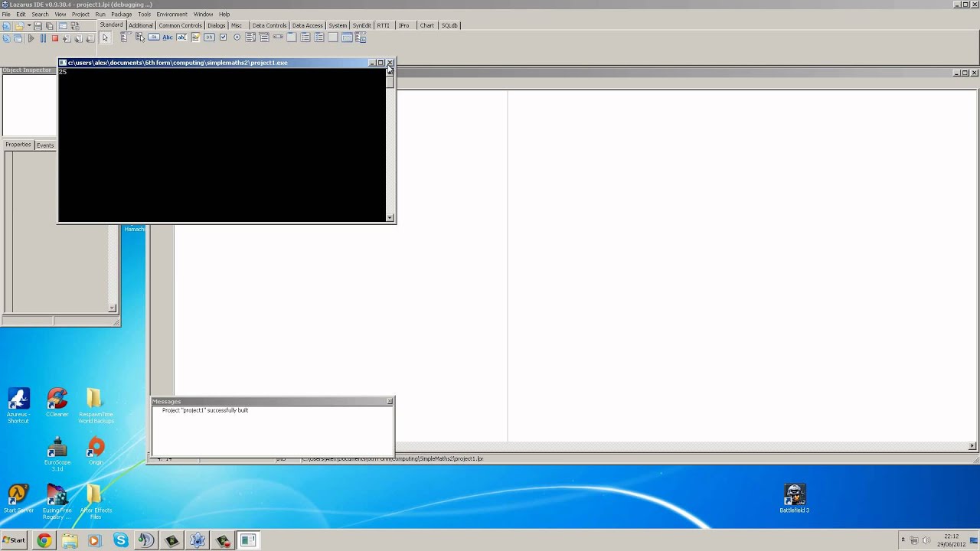Open the EuroScope 3.1d desktop shortcut
This screenshot has width=980, height=551.
pyautogui.click(x=57, y=454)
